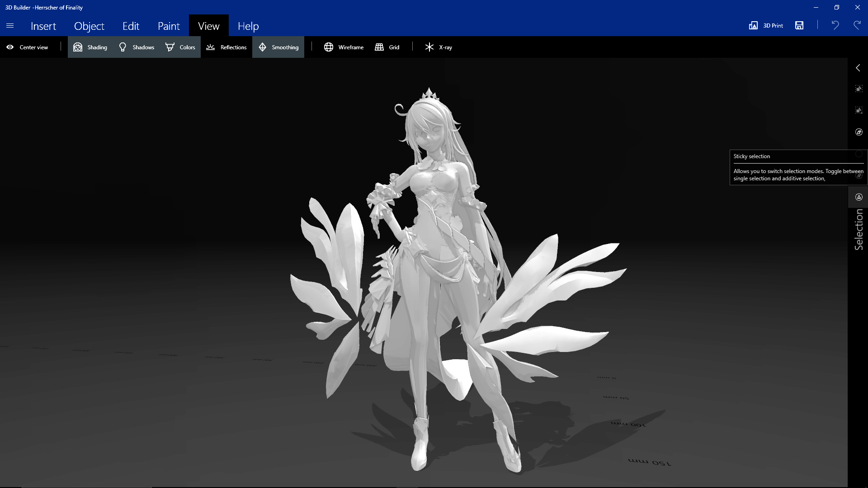Click the Redo arrow
868x488 pixels.
[857, 26]
